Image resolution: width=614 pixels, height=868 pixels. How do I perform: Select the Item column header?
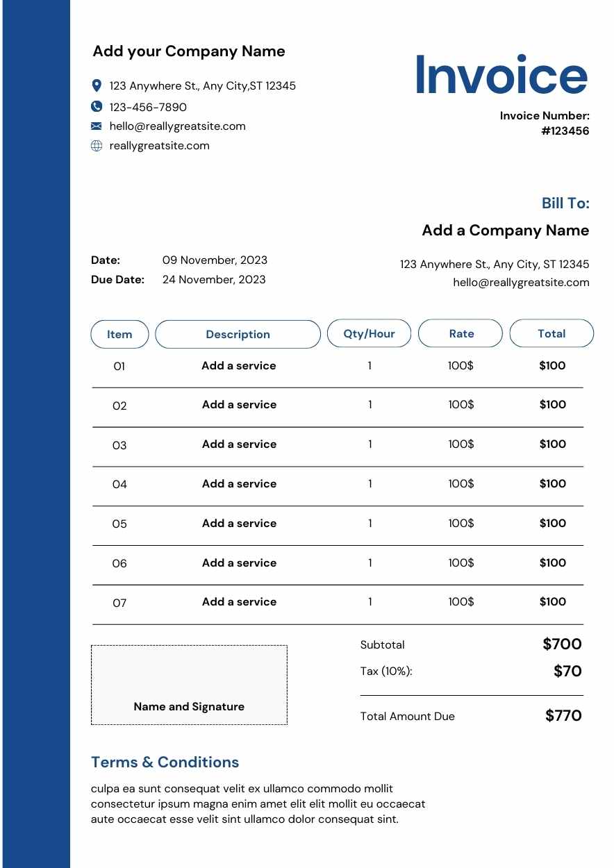(x=119, y=334)
